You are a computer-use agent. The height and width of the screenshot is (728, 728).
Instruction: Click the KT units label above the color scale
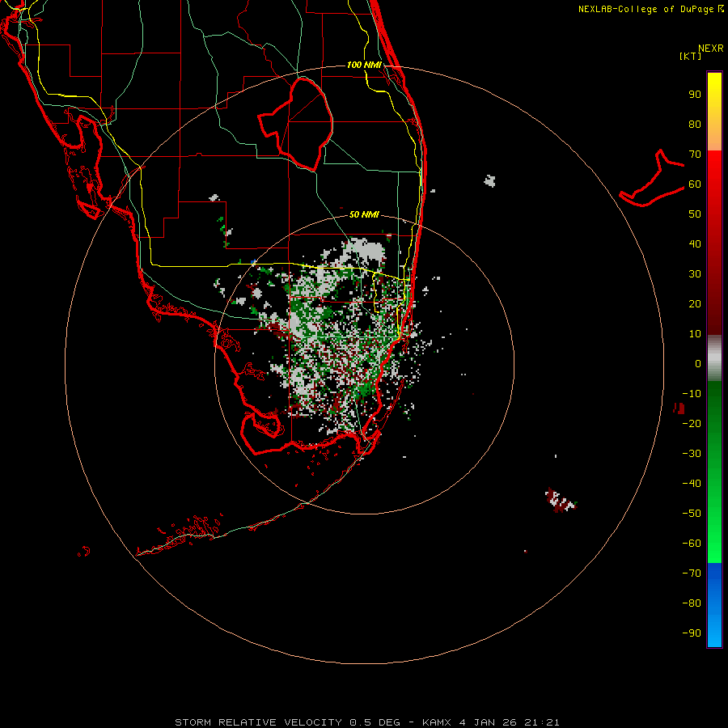691,56
